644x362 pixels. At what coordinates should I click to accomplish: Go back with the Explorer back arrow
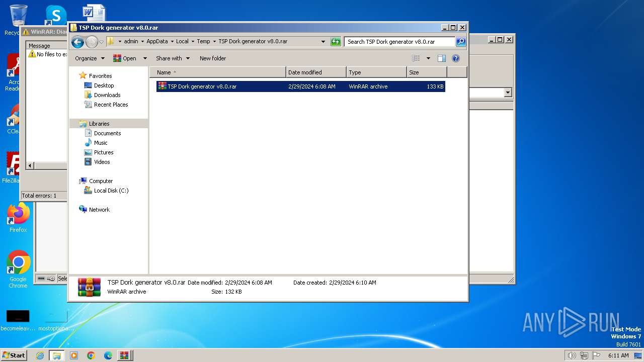[x=77, y=42]
